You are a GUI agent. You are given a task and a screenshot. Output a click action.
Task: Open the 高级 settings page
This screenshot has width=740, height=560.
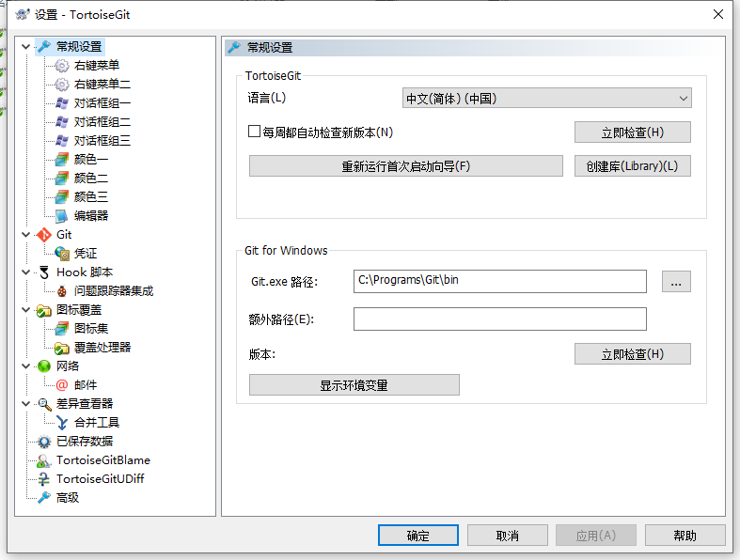pyautogui.click(x=68, y=498)
